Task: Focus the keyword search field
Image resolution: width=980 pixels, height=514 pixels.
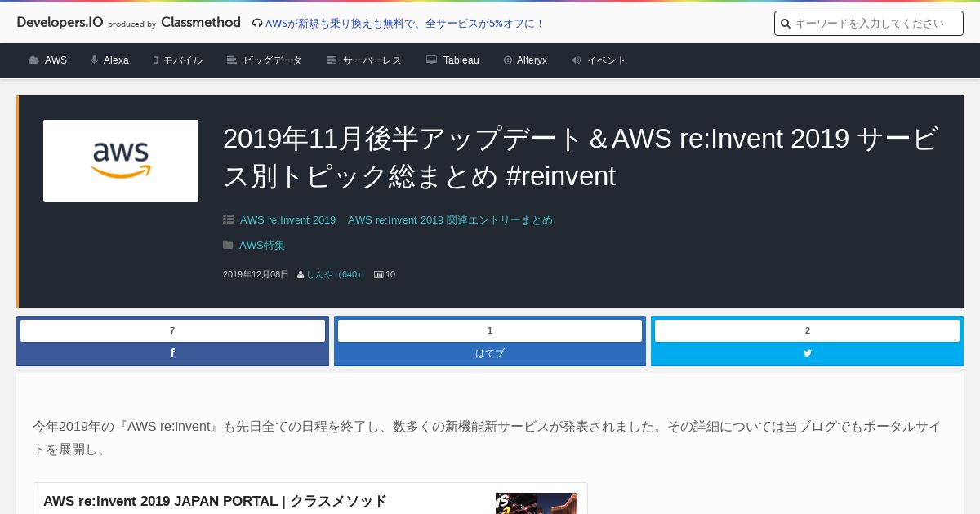Action: (x=869, y=24)
